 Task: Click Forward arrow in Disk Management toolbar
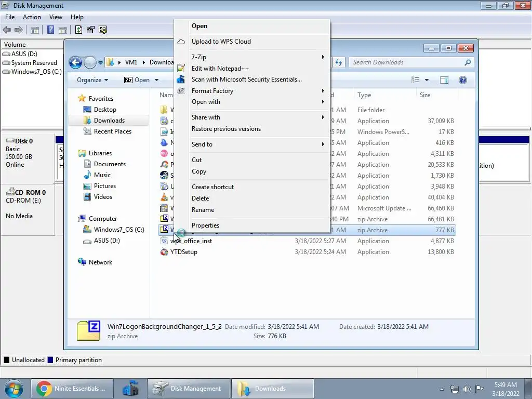(19, 30)
